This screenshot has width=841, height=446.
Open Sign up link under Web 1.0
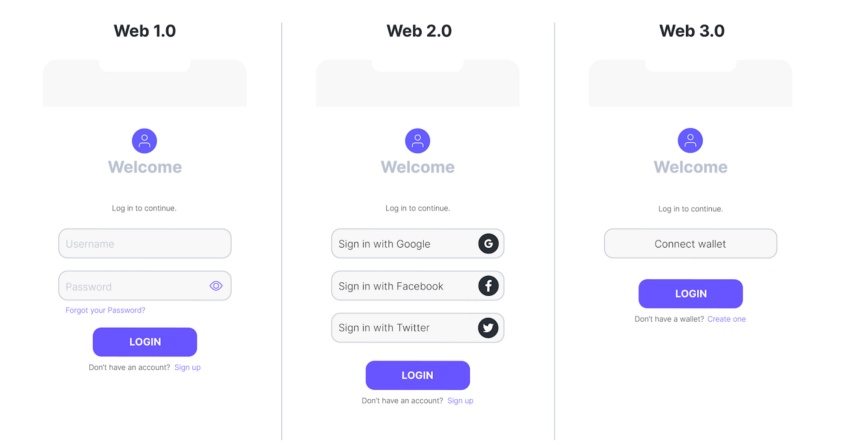click(187, 367)
